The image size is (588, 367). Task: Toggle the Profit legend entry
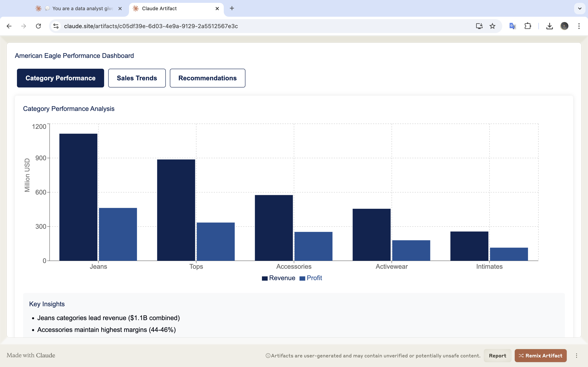[x=311, y=278]
